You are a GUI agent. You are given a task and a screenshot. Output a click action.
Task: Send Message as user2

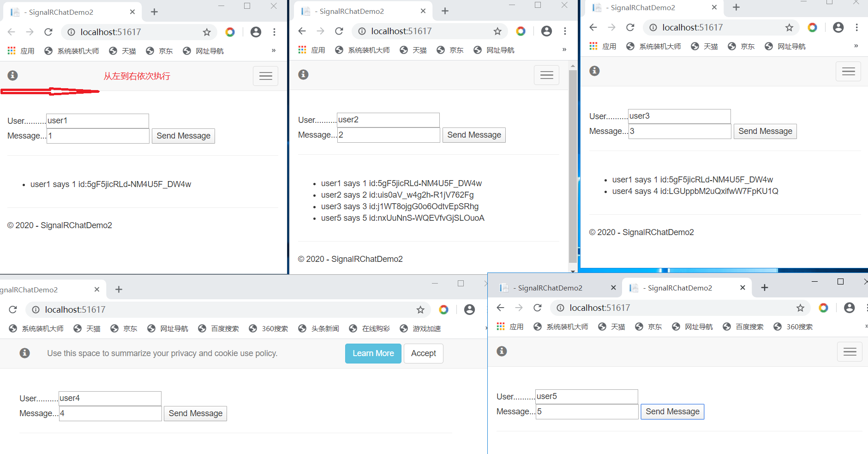pos(474,135)
